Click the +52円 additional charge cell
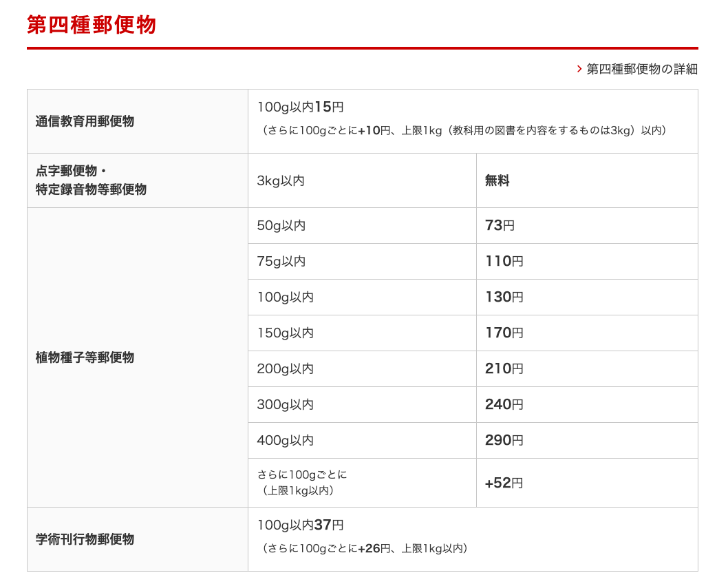The image size is (728, 584). coord(504,483)
